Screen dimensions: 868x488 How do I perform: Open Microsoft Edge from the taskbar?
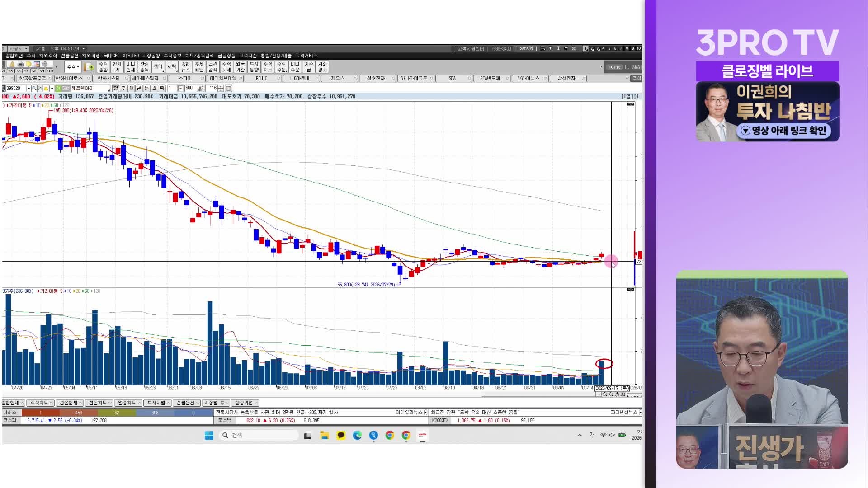(357, 435)
